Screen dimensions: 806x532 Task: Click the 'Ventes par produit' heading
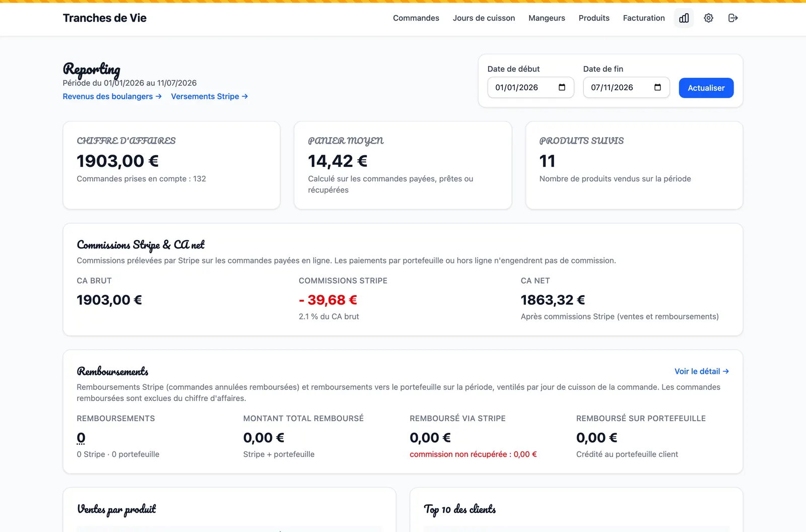coord(116,509)
